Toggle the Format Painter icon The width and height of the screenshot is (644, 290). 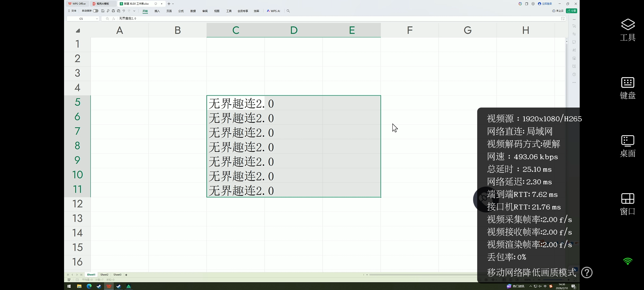(108, 11)
